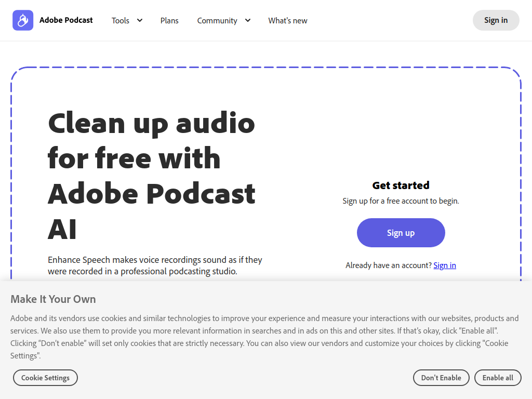Open the What's new page
This screenshot has height=399, width=532.
click(288, 21)
